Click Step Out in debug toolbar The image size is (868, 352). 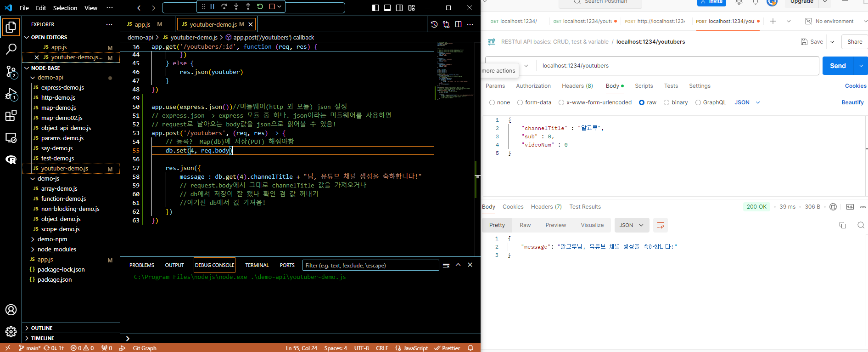(248, 6)
